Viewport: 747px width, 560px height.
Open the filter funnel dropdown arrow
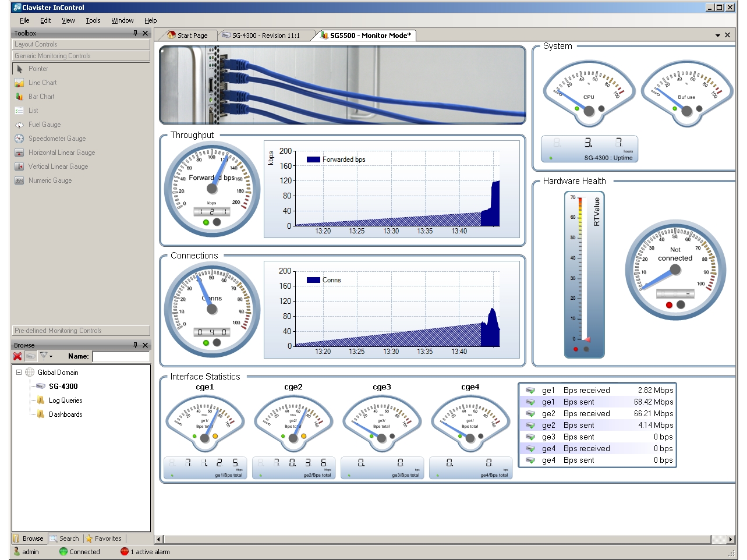pos(51,356)
